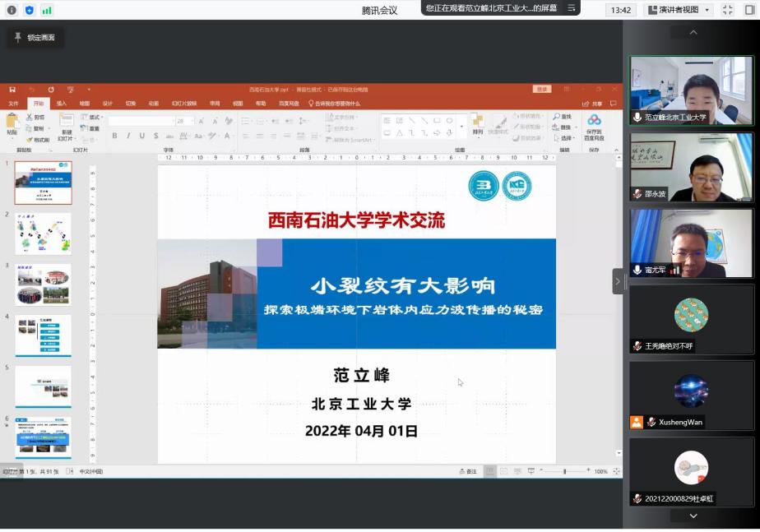
Task: Click the fit slide to window icon
Action: [617, 471]
